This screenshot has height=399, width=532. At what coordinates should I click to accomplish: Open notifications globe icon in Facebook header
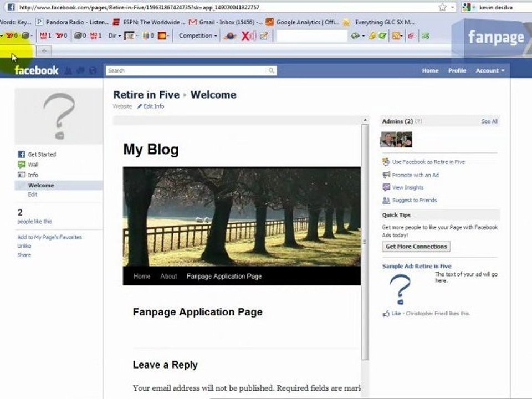(93, 70)
